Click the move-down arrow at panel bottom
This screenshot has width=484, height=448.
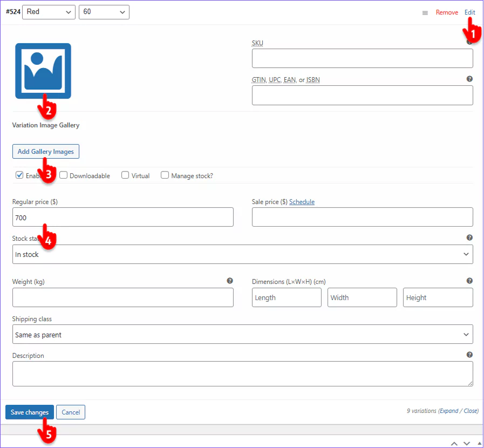pos(467,444)
